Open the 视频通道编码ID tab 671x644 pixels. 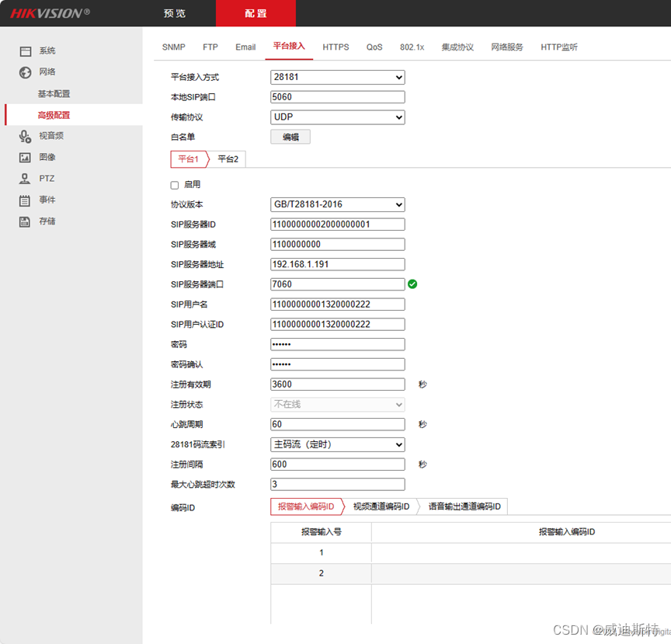381,506
